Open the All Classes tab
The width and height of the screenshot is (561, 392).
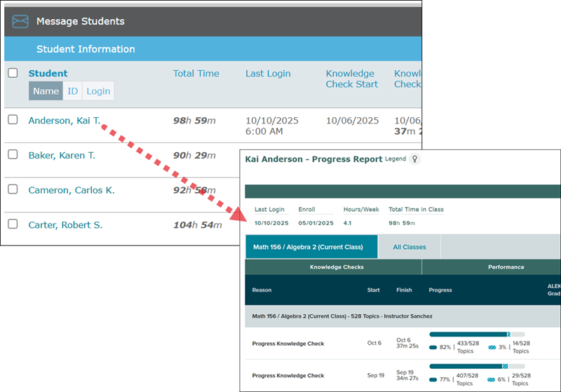410,247
